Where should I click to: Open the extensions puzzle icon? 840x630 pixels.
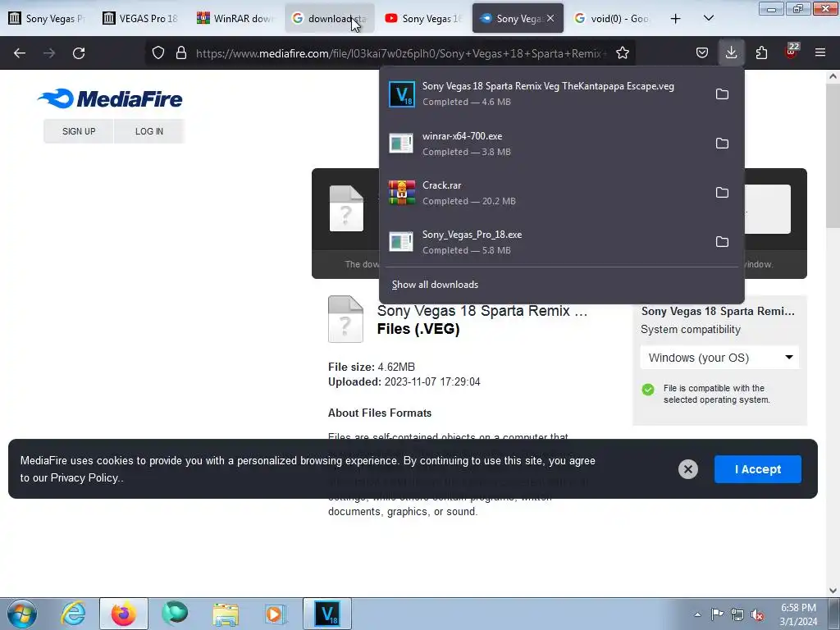(761, 53)
